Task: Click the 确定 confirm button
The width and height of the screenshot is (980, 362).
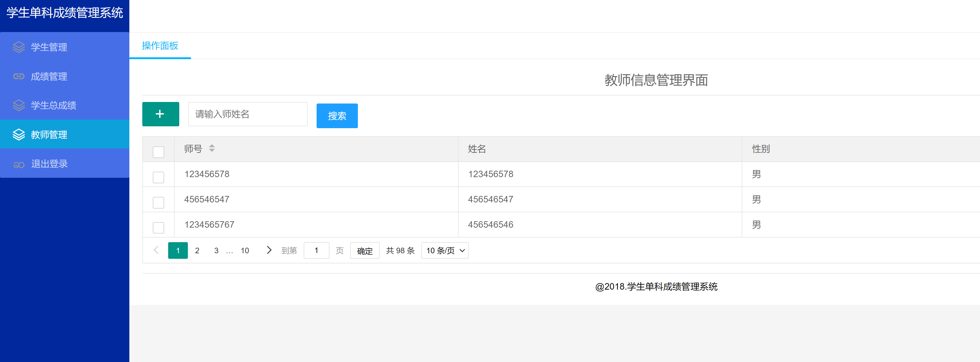Action: [364, 250]
